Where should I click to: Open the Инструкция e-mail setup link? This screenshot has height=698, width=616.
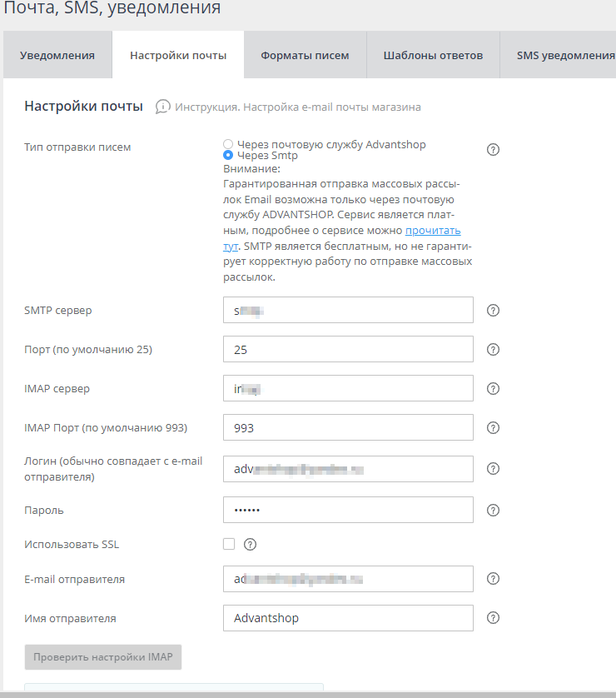tap(297, 107)
